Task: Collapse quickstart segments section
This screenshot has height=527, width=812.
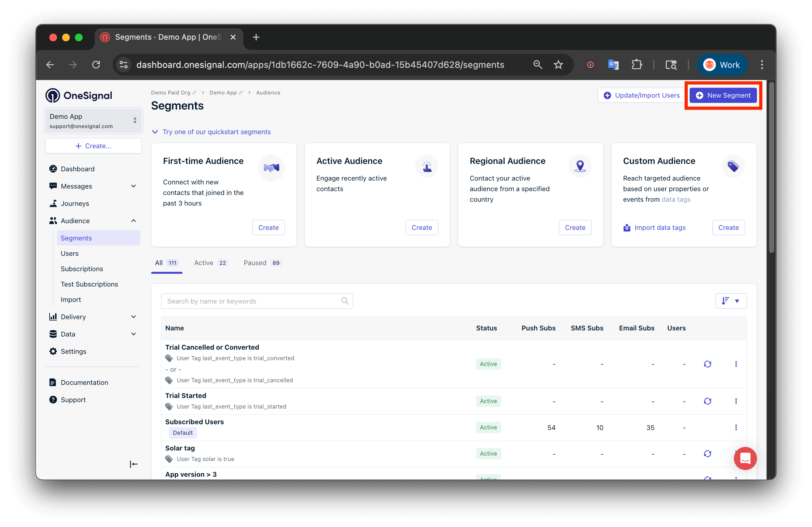Action: [211, 132]
